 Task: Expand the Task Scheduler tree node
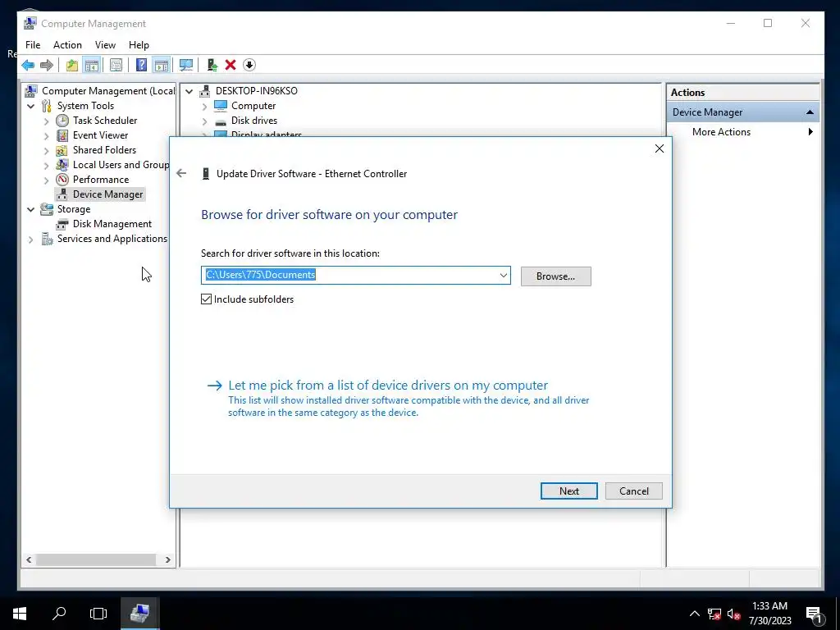[x=47, y=121]
